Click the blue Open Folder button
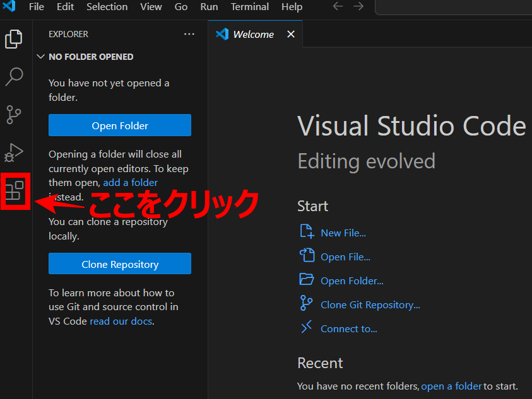 (x=120, y=125)
